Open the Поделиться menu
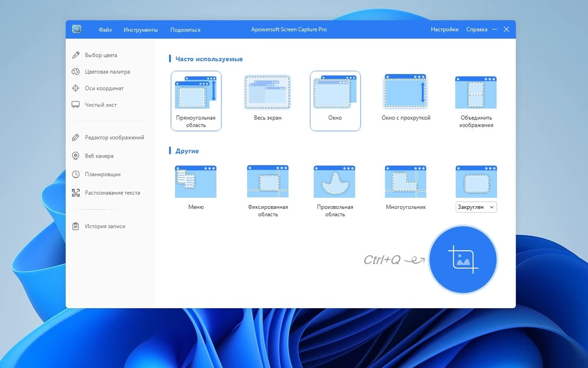The height and width of the screenshot is (368, 588). click(x=185, y=30)
